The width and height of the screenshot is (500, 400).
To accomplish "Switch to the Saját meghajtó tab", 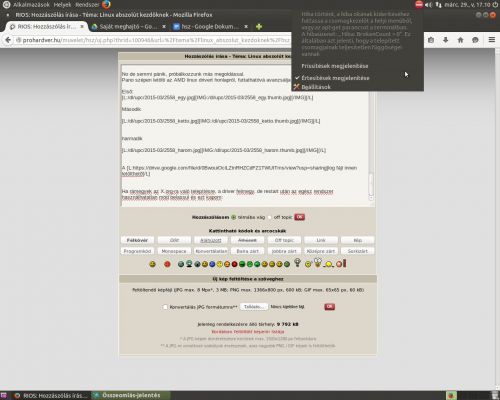I will (128, 26).
